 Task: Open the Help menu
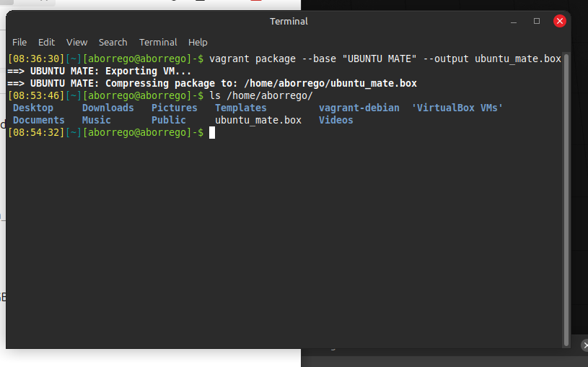pos(198,43)
